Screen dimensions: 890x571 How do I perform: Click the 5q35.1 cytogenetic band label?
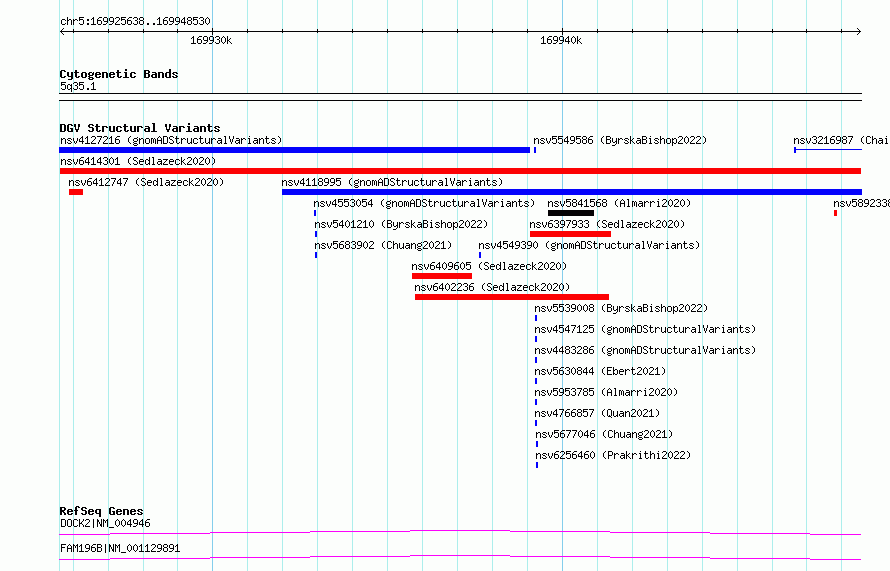[78, 86]
